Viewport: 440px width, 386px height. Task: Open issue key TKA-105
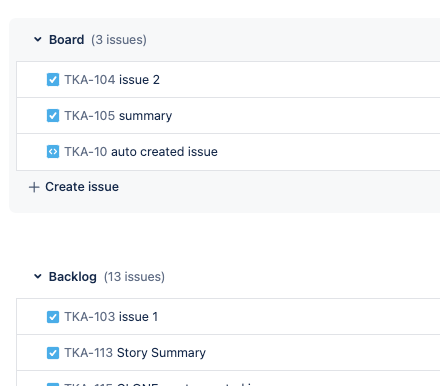(x=90, y=116)
